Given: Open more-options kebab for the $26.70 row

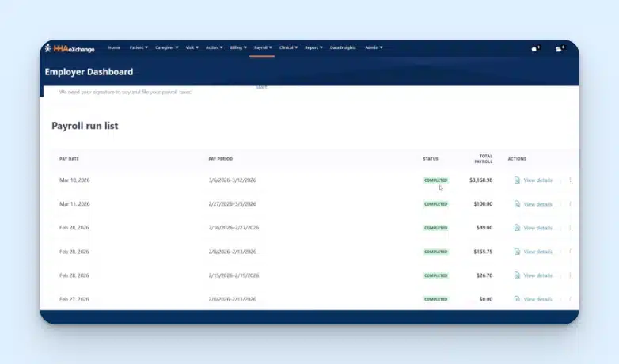Looking at the screenshot, I should pyautogui.click(x=570, y=275).
